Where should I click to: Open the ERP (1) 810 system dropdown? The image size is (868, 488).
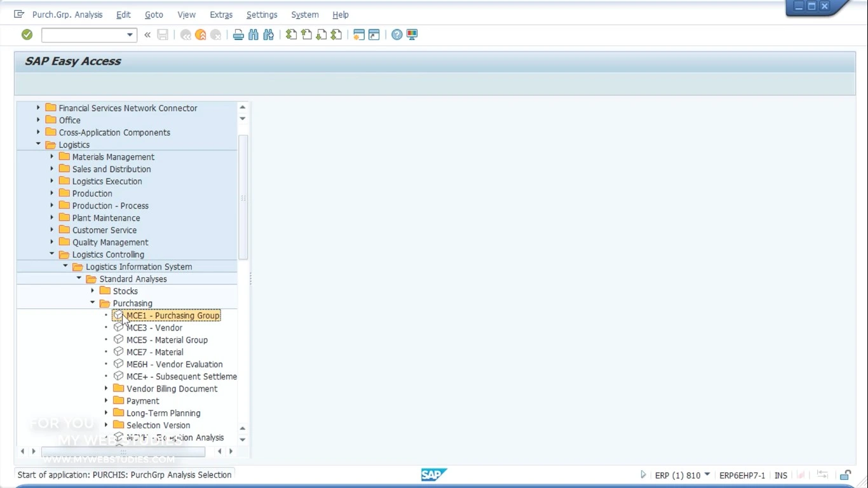707,475
